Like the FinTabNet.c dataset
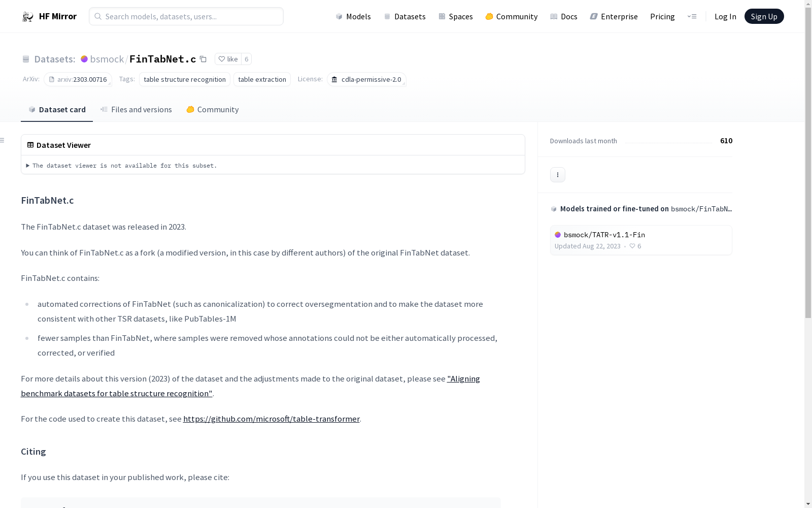This screenshot has height=508, width=812. click(x=228, y=59)
